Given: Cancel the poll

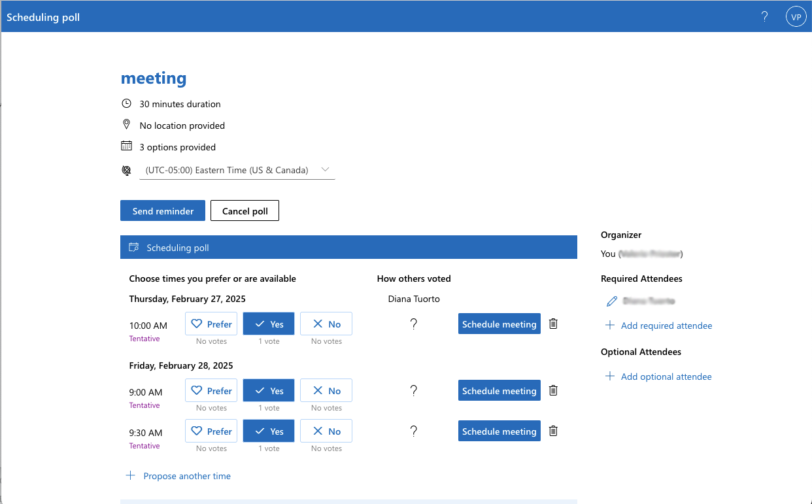Looking at the screenshot, I should tap(245, 211).
